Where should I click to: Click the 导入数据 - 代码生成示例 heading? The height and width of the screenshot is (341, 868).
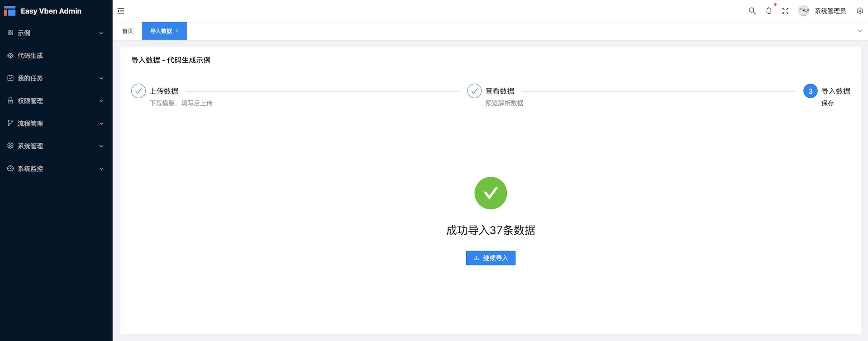171,60
